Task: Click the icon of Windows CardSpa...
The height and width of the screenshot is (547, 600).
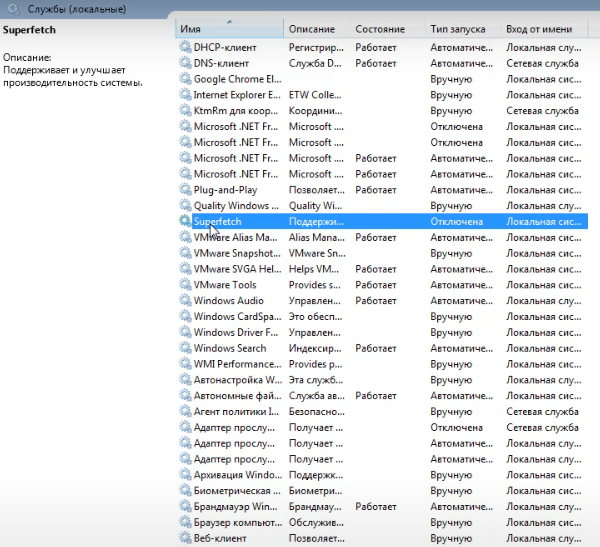Action: pos(185,316)
